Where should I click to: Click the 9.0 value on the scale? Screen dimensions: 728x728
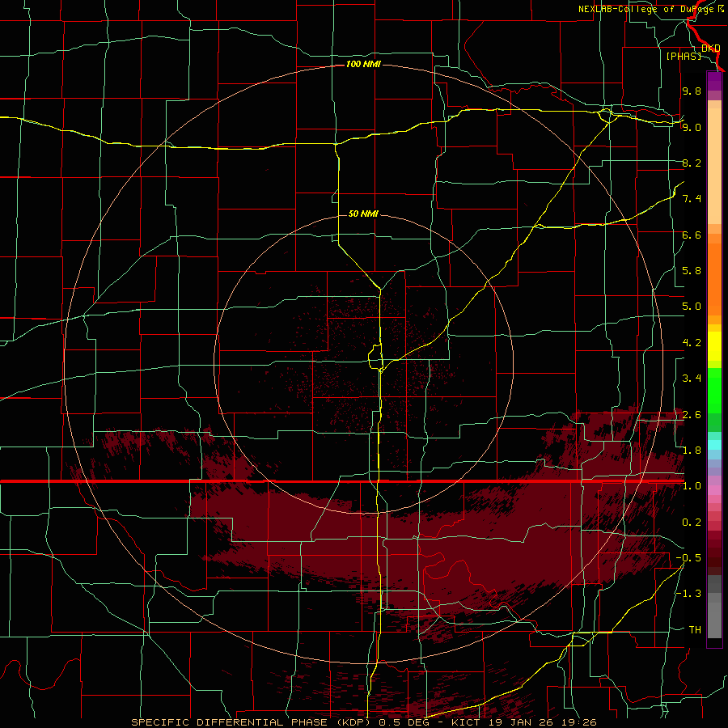click(692, 127)
